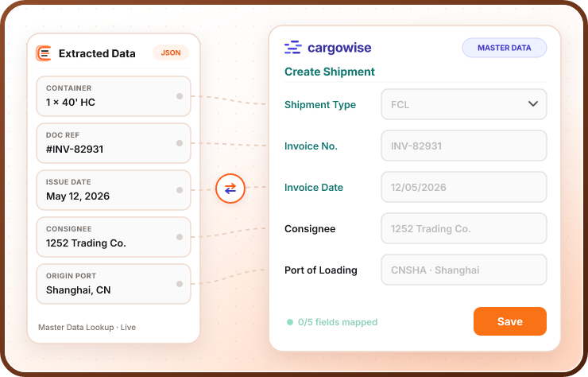Screen dimensions: 588x377
Task: Click the Port of Loading input field
Action: coord(464,270)
